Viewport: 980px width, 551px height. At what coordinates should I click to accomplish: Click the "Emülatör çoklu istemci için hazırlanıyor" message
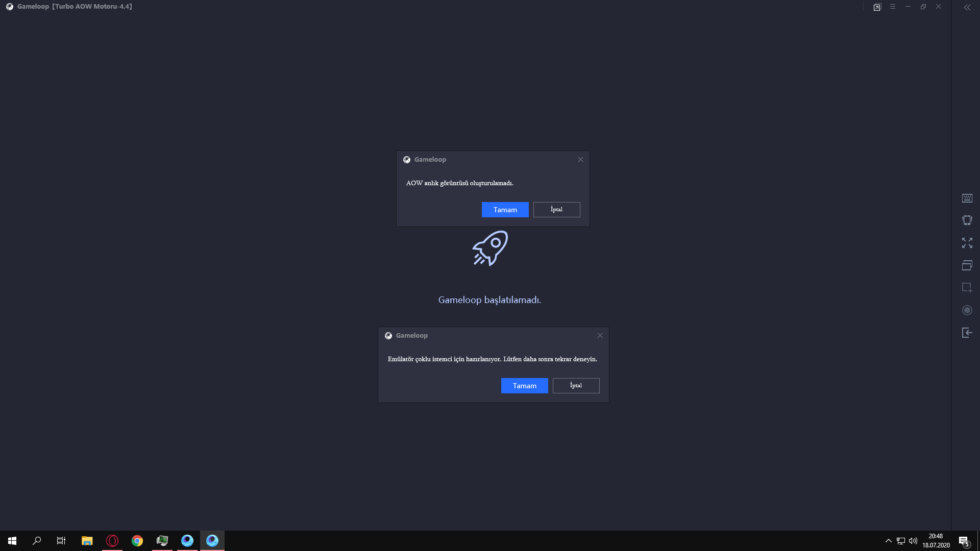(444, 359)
